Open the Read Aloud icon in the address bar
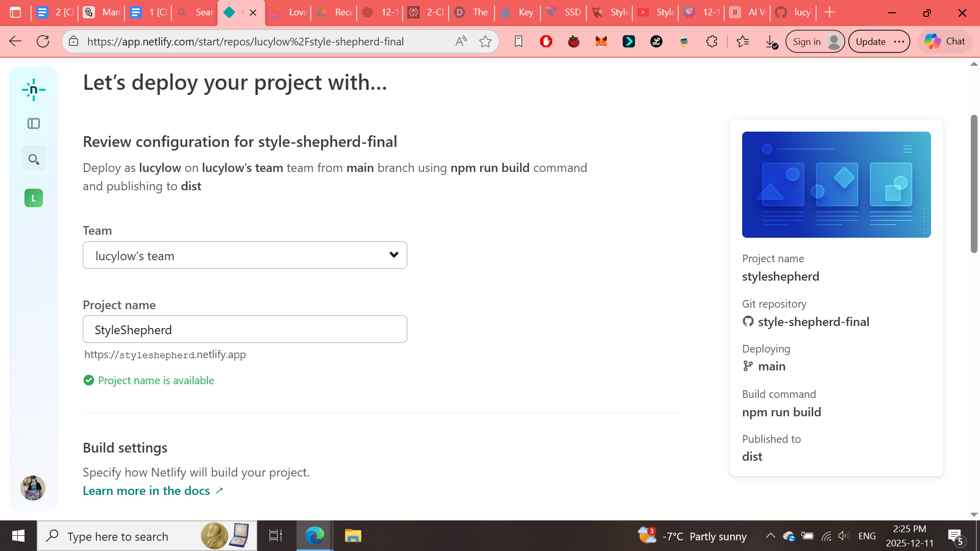Image resolution: width=980 pixels, height=551 pixels. pyautogui.click(x=461, y=41)
